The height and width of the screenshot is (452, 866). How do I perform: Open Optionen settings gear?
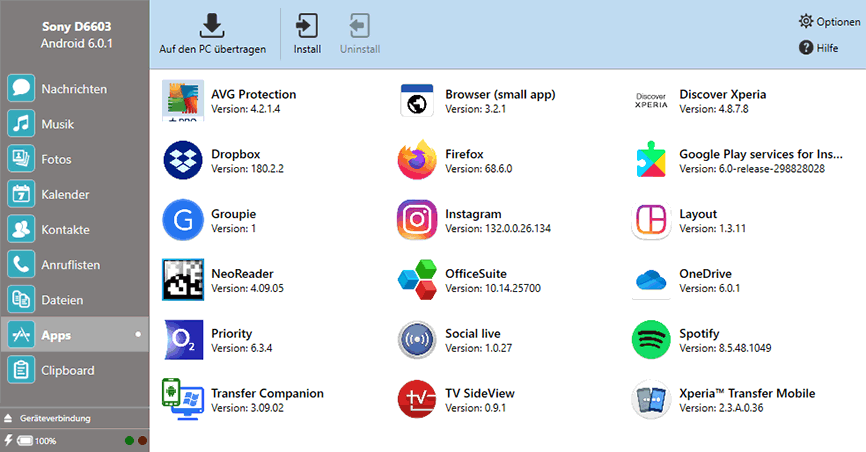[x=806, y=21]
